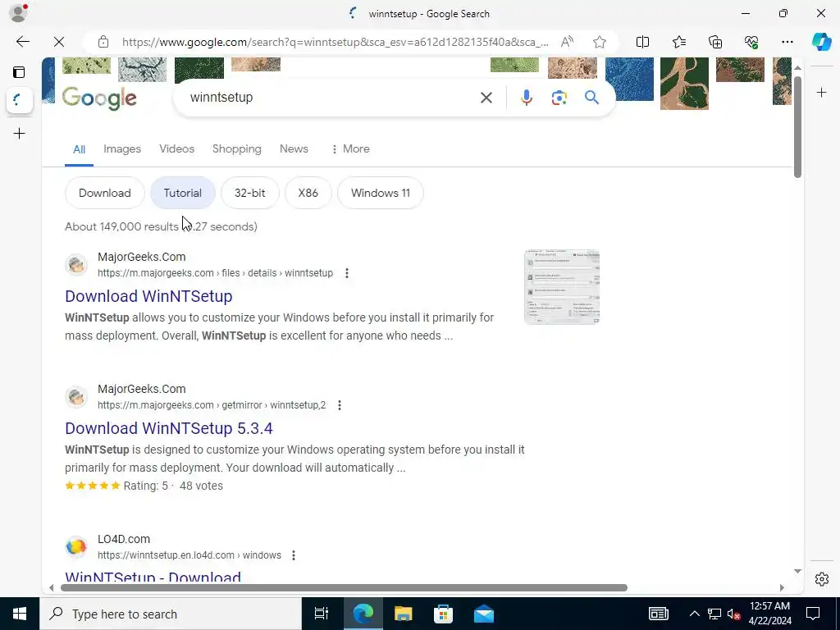Apply the Tutorial filter chip
Screen dimensions: 840x630
click(x=183, y=193)
